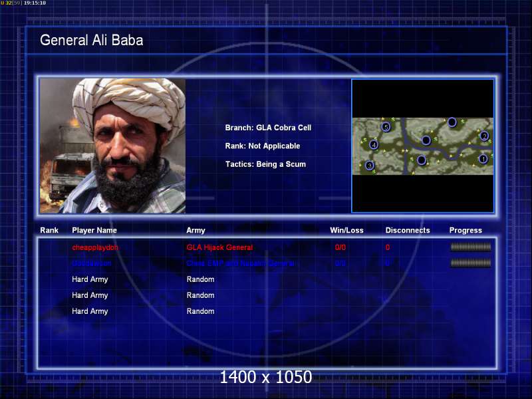This screenshot has width=532, height=399.
Task: Click the Tactics: Being a Scum line
Action: (265, 164)
